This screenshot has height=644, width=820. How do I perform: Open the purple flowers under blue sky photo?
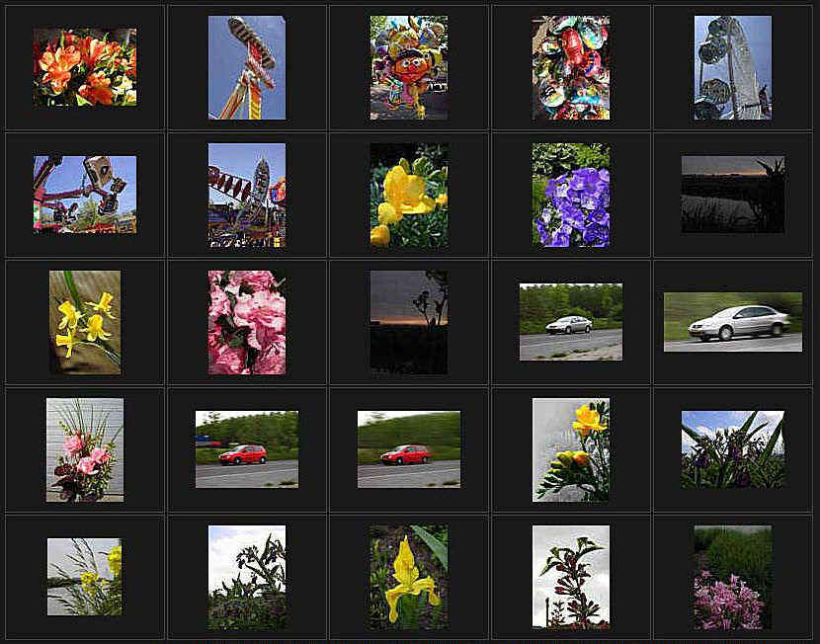pos(732,448)
